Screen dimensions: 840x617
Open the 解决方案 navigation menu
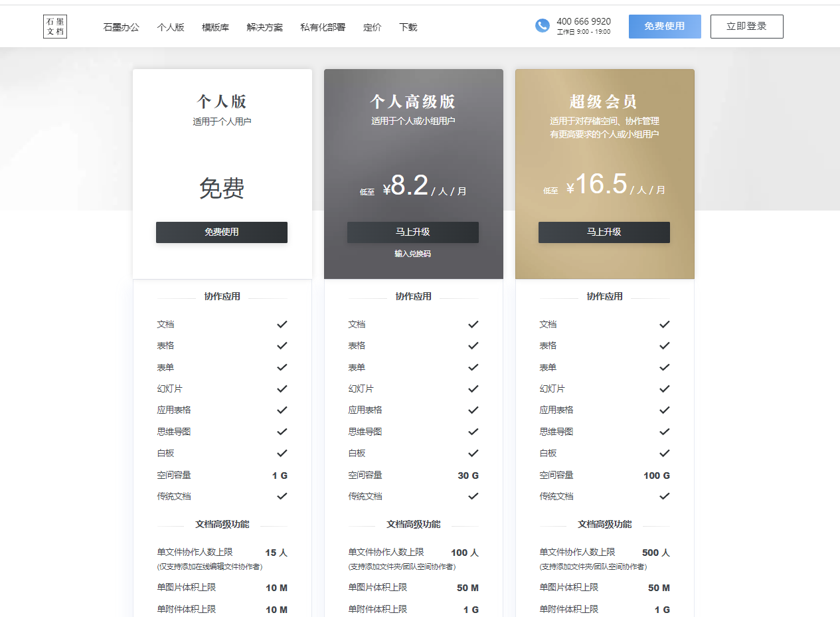coord(264,27)
